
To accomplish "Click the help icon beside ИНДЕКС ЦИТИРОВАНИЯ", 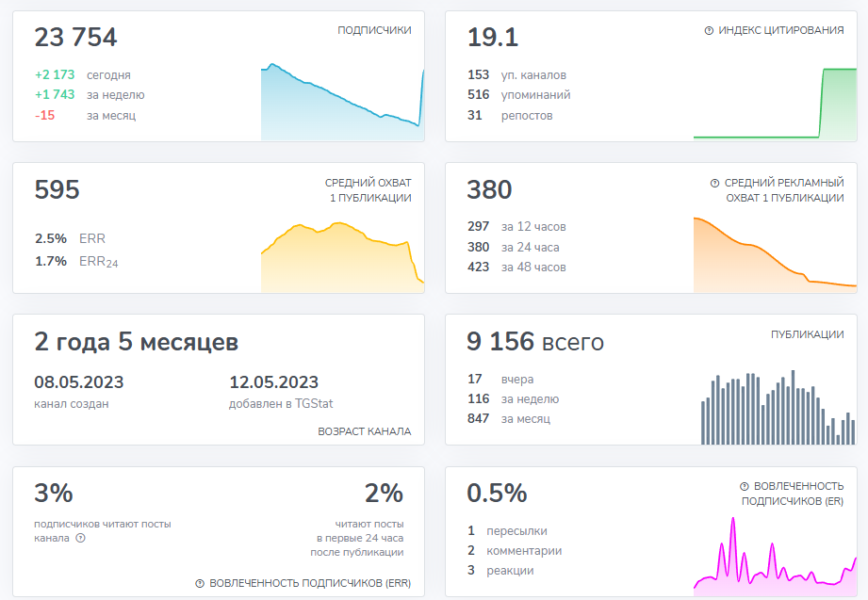I will point(709,30).
